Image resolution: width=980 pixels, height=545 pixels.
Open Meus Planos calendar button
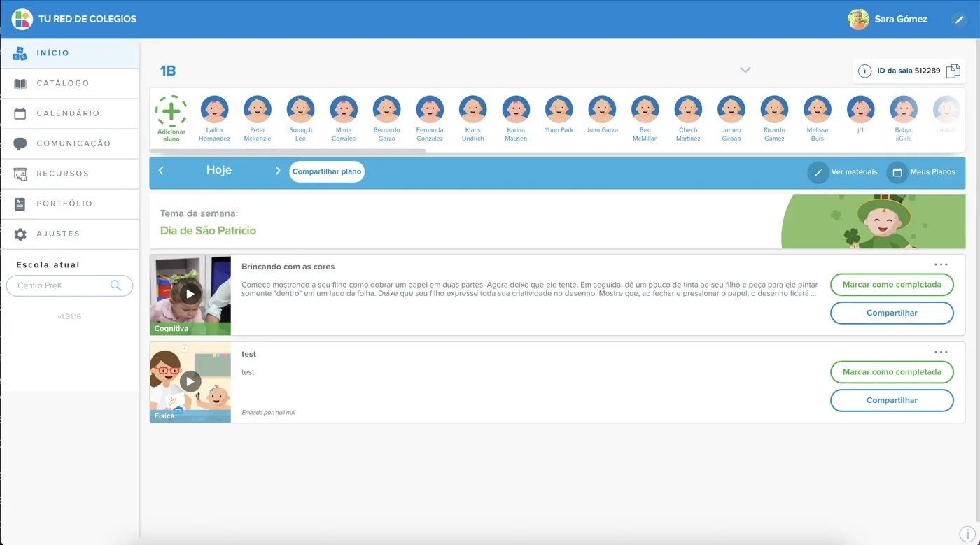(x=921, y=172)
